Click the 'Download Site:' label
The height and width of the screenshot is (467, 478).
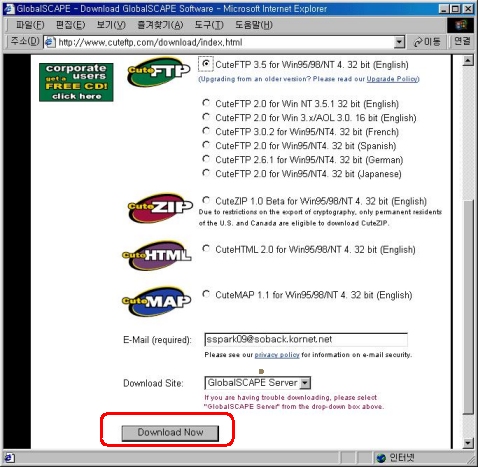(153, 383)
